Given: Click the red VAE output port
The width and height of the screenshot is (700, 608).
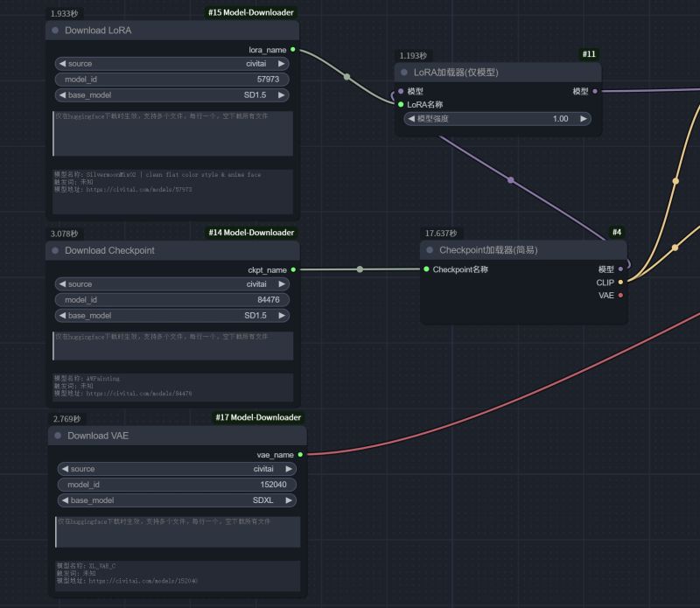Looking at the screenshot, I should [x=620, y=296].
